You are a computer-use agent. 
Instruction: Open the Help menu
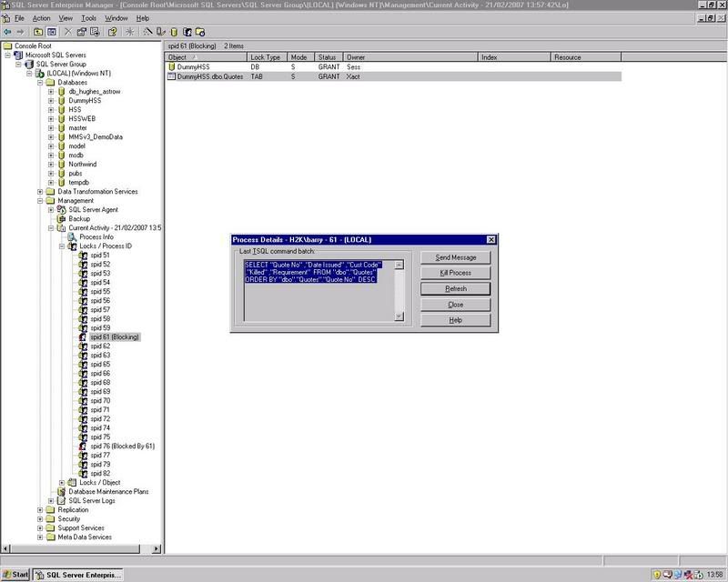pos(143,18)
